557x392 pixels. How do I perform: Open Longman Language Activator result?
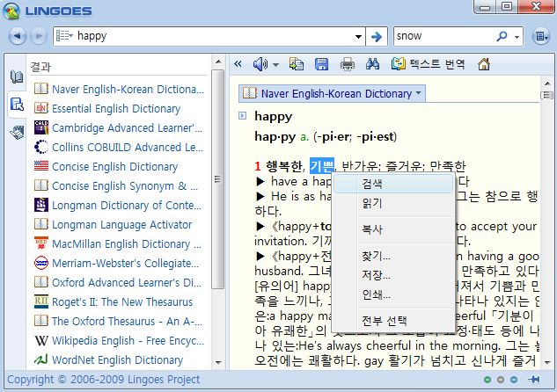(113, 224)
